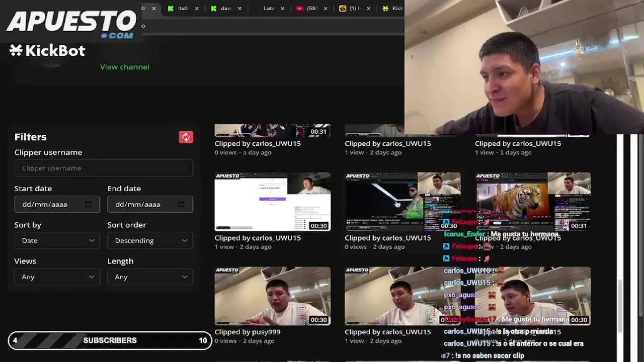
Task: Click the Kick favicon on ItsG tab
Action: pyautogui.click(x=171, y=9)
